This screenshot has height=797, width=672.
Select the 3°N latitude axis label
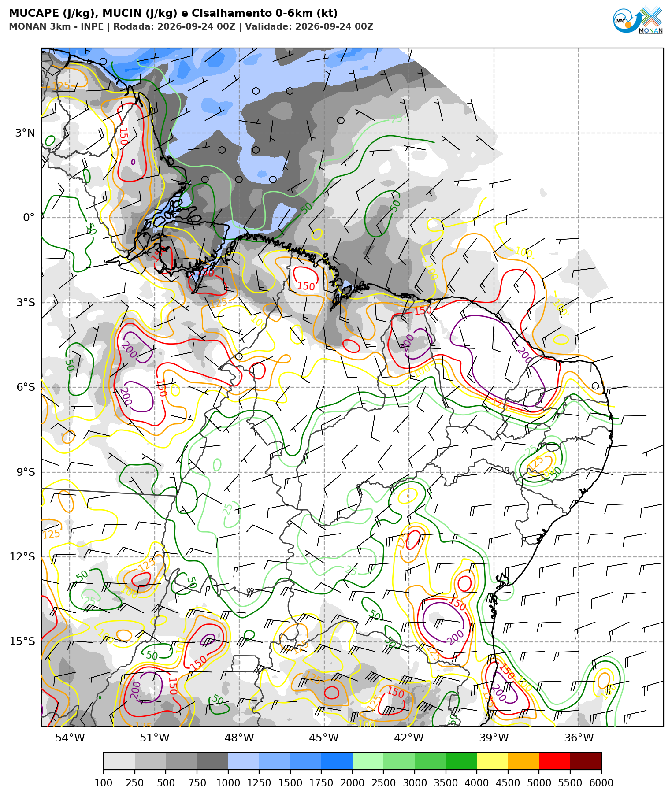click(x=25, y=133)
